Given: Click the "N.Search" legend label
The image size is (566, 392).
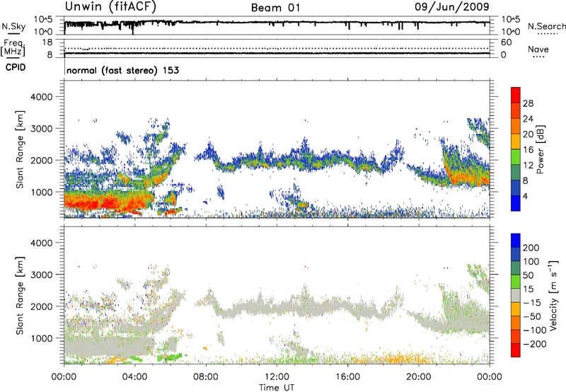Looking at the screenshot, I should 546,26.
